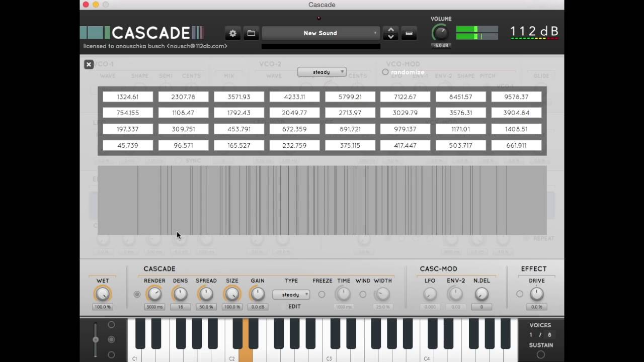Select the bottom circle beside pitch slider
Image resolution: width=644 pixels, height=362 pixels.
[x=111, y=354]
